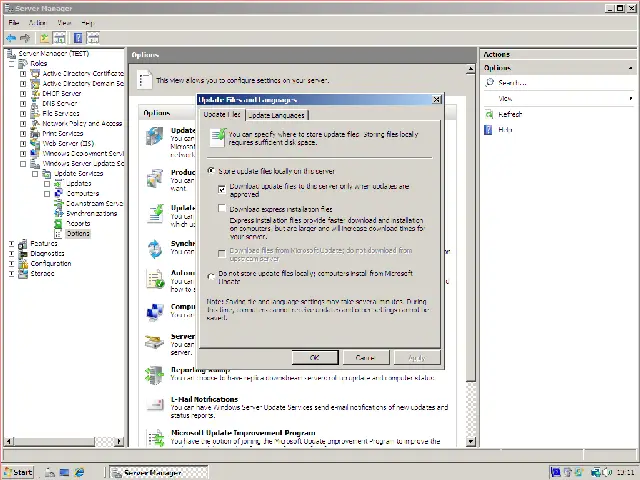The image size is (640, 480).
Task: Click the Synchronization Schedule options icon
Action: pyautogui.click(x=155, y=248)
